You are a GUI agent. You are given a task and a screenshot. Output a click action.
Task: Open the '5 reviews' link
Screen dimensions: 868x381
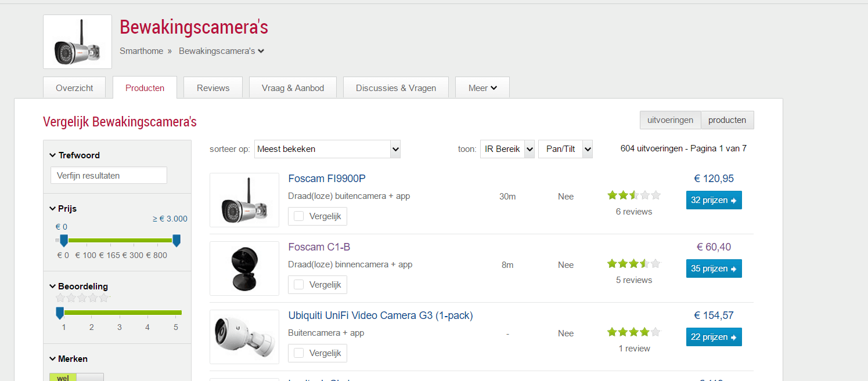(634, 280)
